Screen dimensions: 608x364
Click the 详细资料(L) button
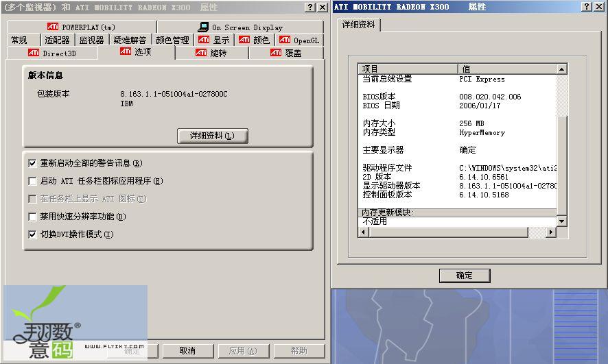[213, 136]
